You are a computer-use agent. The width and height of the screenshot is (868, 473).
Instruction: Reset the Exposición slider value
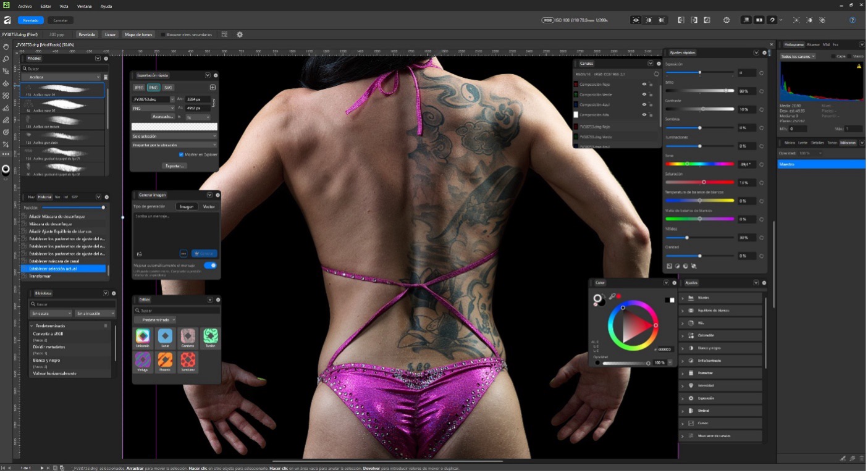(761, 73)
